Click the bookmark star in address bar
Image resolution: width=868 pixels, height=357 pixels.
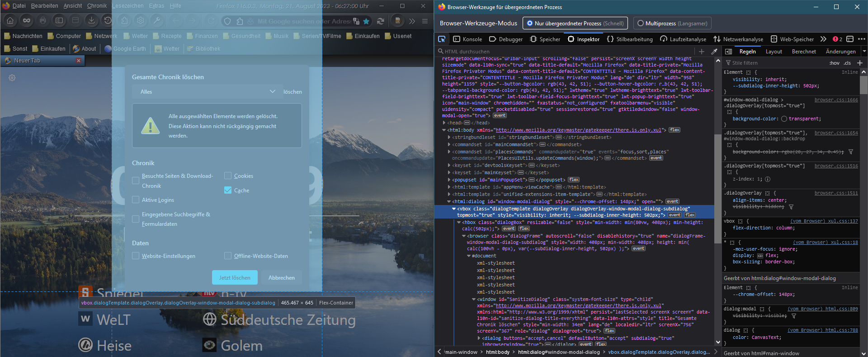pos(366,21)
